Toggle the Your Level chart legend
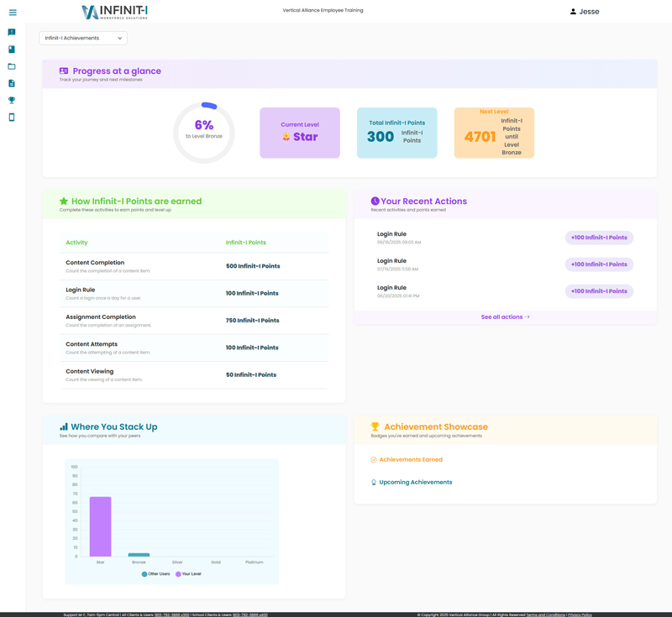 189,574
